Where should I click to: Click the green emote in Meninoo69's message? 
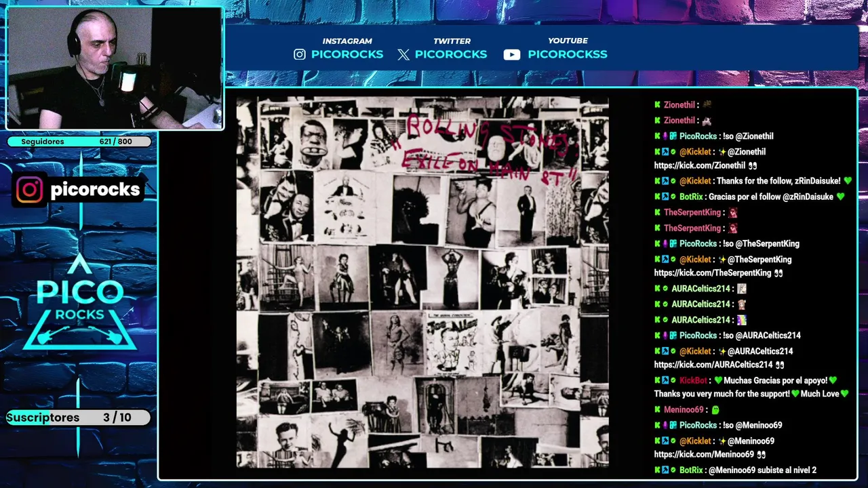tap(715, 410)
